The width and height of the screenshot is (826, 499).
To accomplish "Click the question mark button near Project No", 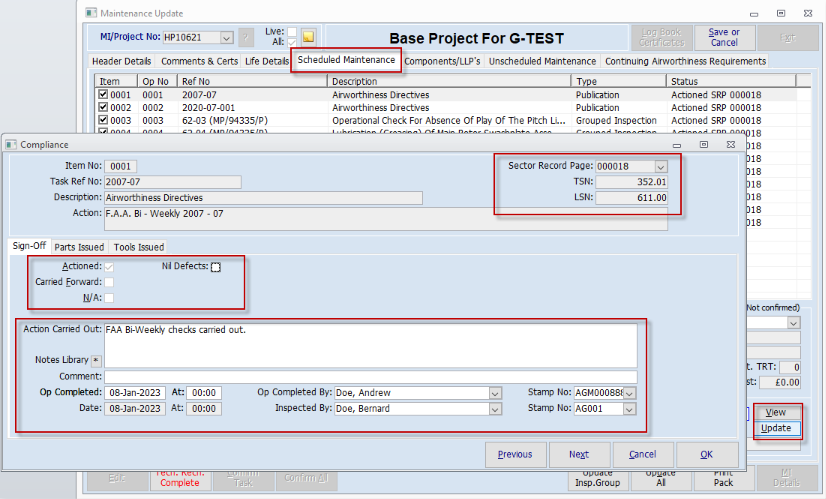I will click(246, 38).
